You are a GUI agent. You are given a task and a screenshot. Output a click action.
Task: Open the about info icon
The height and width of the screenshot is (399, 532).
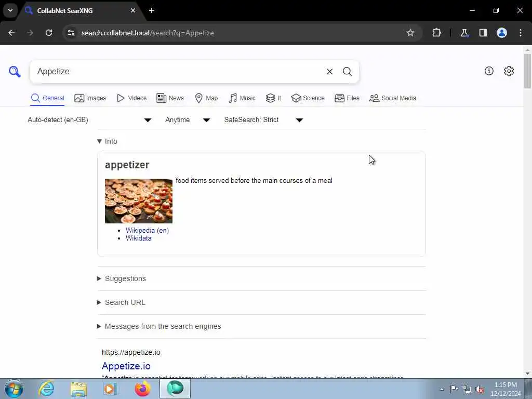(489, 71)
